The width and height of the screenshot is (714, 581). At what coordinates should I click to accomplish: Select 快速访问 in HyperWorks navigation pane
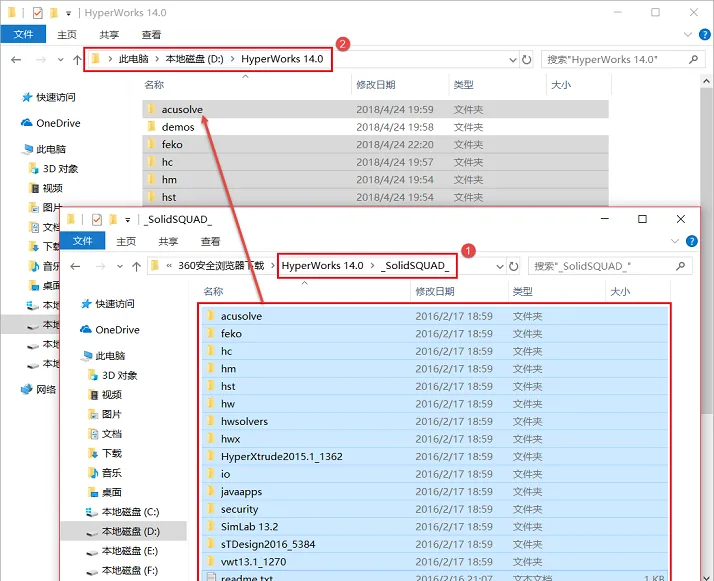[49, 97]
